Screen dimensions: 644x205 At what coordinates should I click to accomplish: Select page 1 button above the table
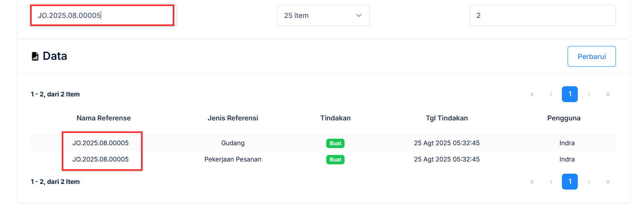point(570,94)
